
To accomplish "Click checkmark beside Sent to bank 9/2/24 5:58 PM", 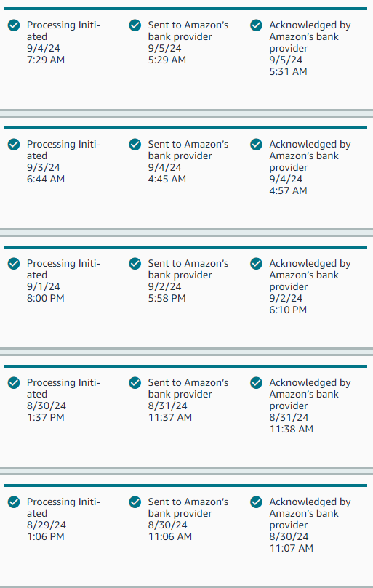I will [135, 264].
